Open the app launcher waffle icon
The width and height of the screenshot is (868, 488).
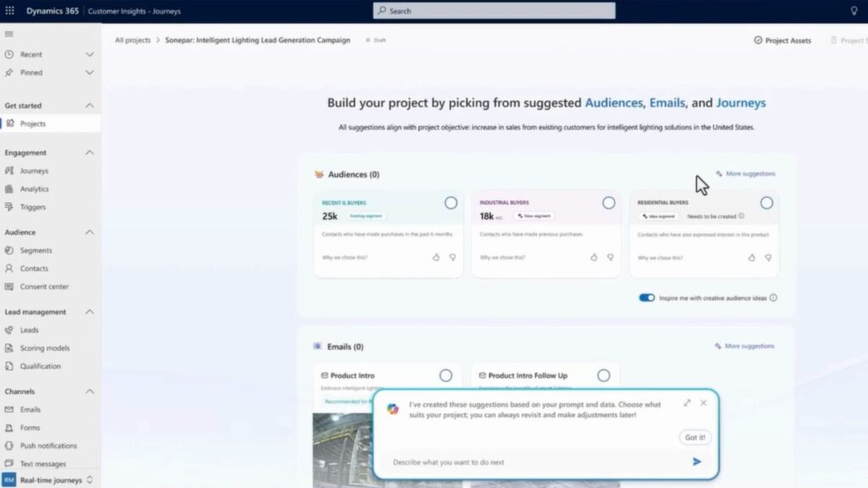(x=9, y=11)
